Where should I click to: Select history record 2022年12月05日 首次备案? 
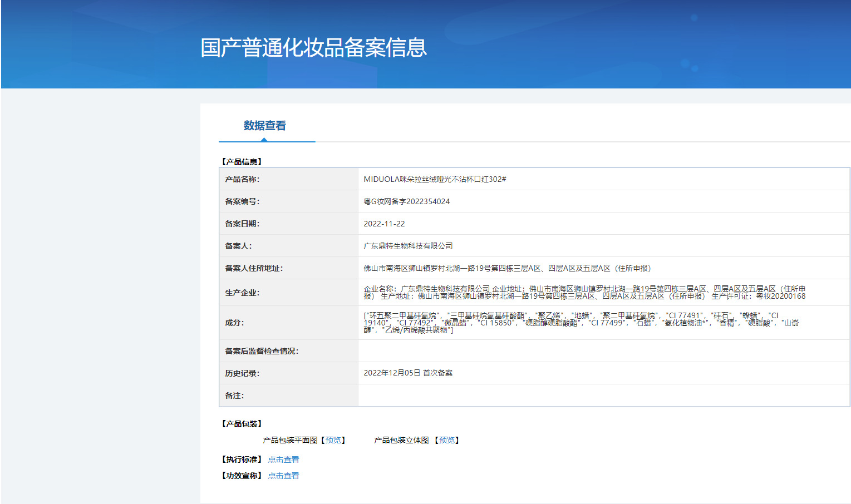(x=408, y=373)
